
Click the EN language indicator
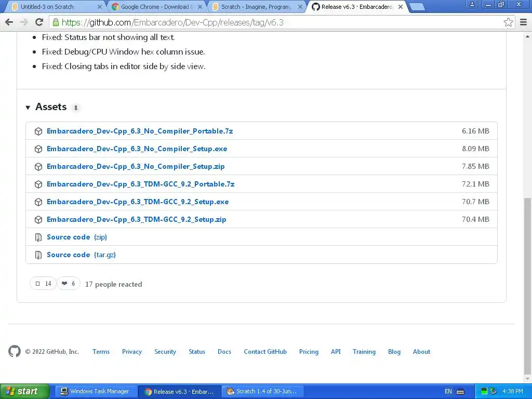click(448, 392)
